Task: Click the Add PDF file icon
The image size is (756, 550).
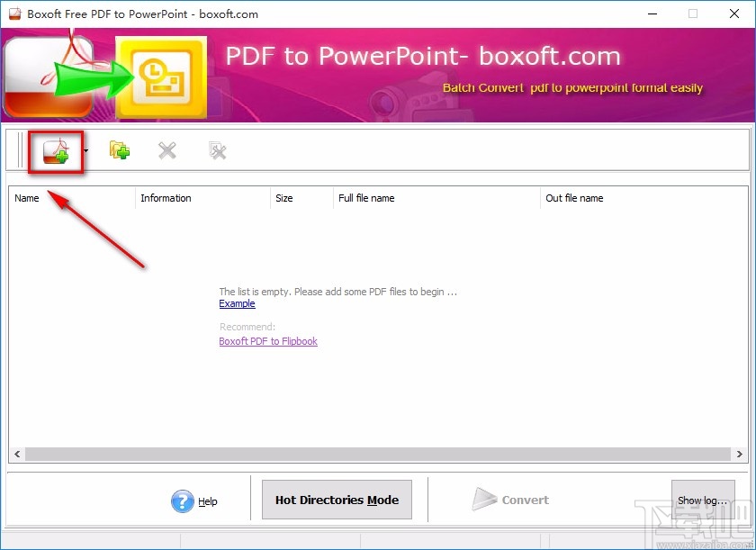Action: click(x=56, y=151)
